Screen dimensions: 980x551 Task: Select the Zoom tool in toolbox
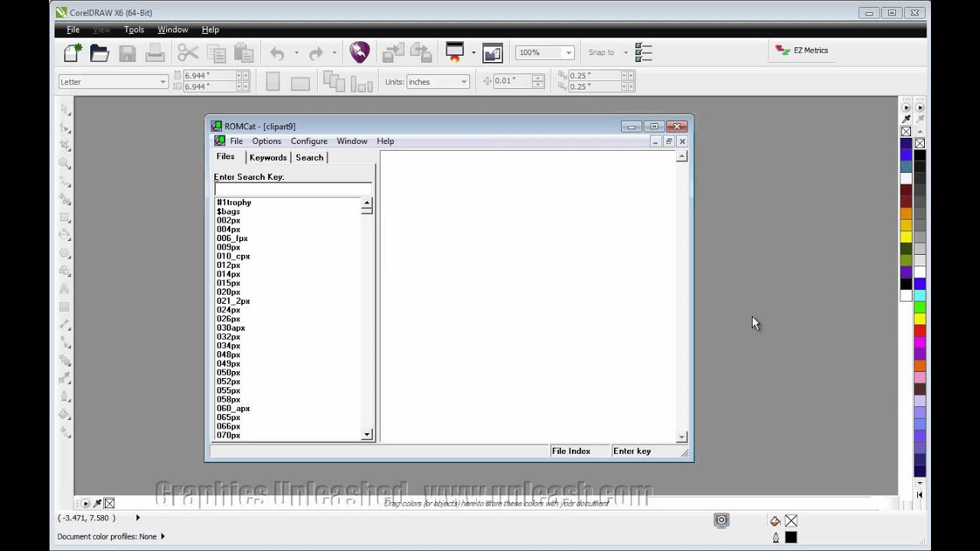pyautogui.click(x=65, y=163)
